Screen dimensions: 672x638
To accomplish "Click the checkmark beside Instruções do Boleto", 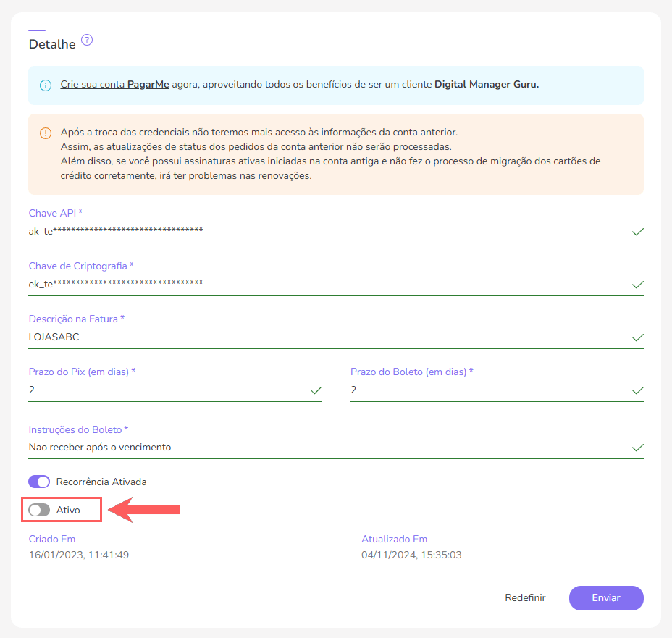I will click(638, 448).
